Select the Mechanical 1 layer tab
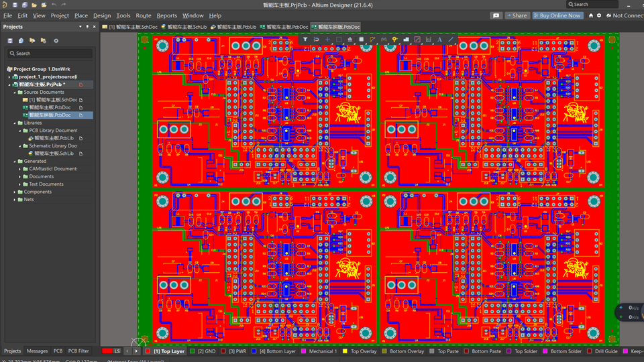The image size is (644, 362). [x=319, y=351]
